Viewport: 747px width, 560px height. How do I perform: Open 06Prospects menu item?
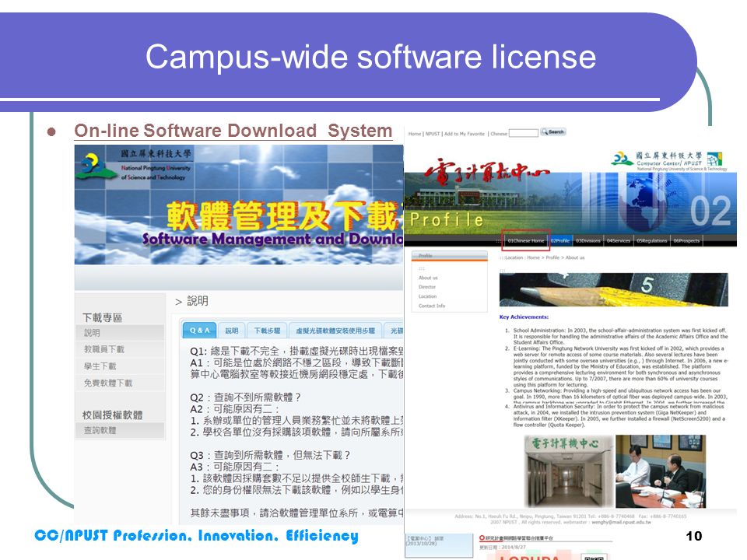[686, 240]
